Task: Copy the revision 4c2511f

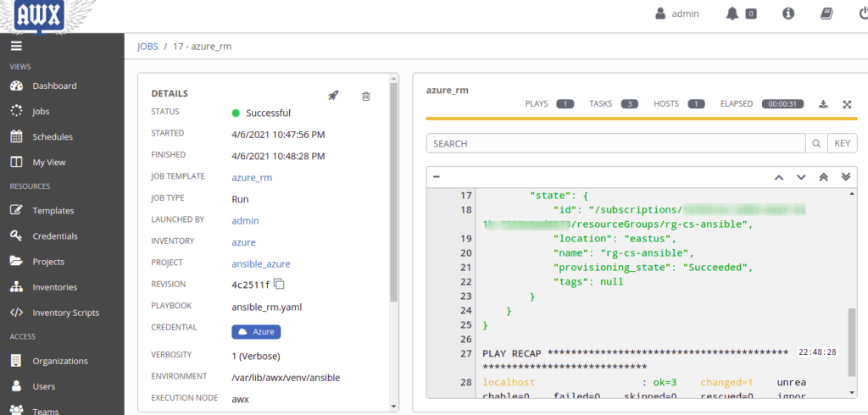Action: [280, 285]
